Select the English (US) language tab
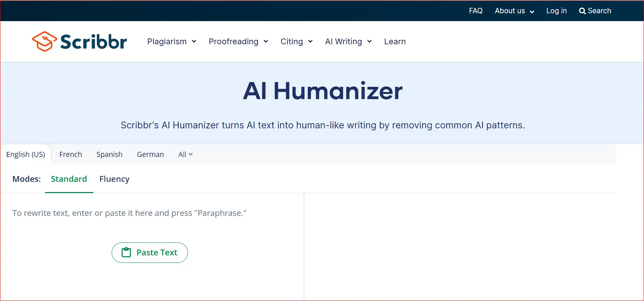Image resolution: width=644 pixels, height=301 pixels. coord(26,154)
